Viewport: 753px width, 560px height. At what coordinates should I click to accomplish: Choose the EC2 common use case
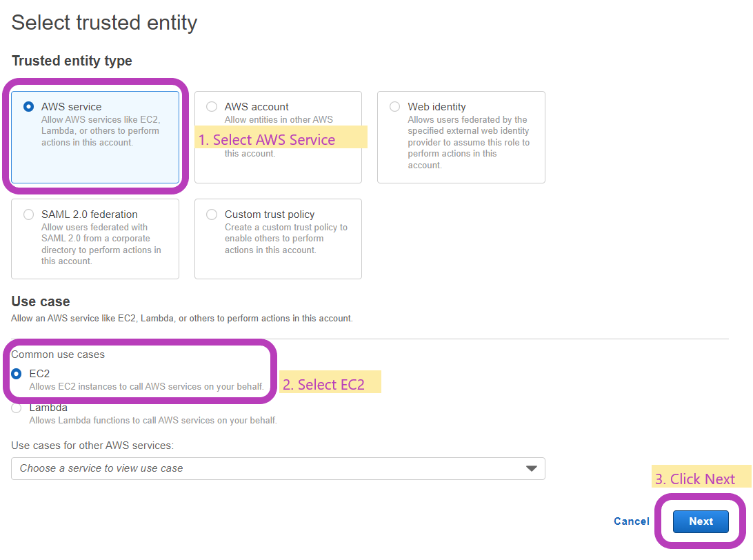click(16, 373)
